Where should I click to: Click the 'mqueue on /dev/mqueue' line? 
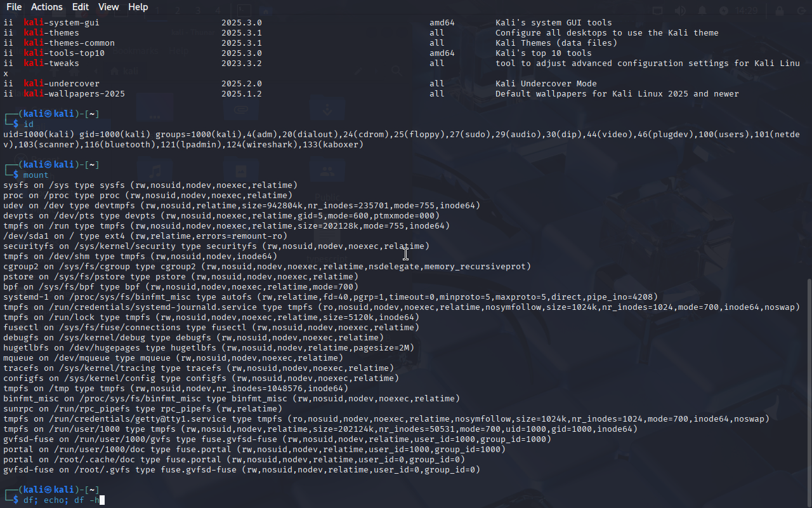(x=173, y=358)
